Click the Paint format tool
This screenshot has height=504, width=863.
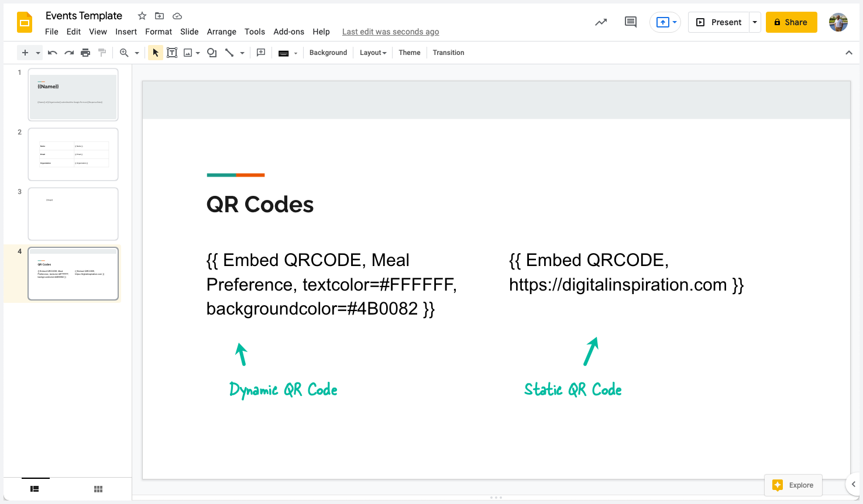point(102,53)
